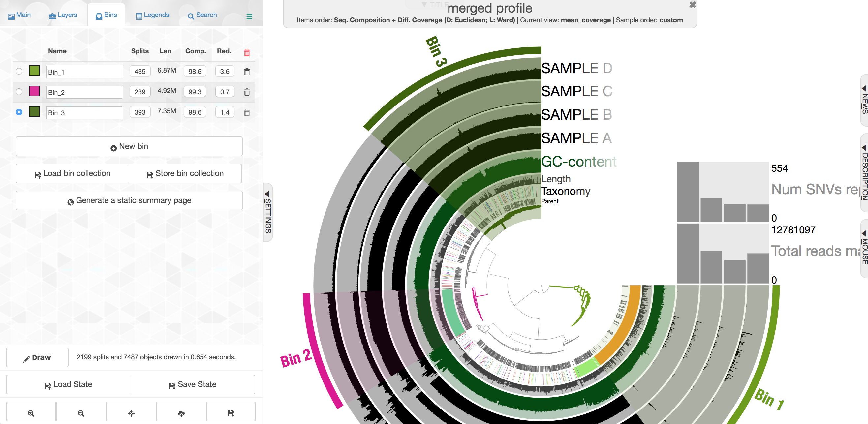This screenshot has width=868, height=424.
Task: Open the Legends tab
Action: click(152, 15)
